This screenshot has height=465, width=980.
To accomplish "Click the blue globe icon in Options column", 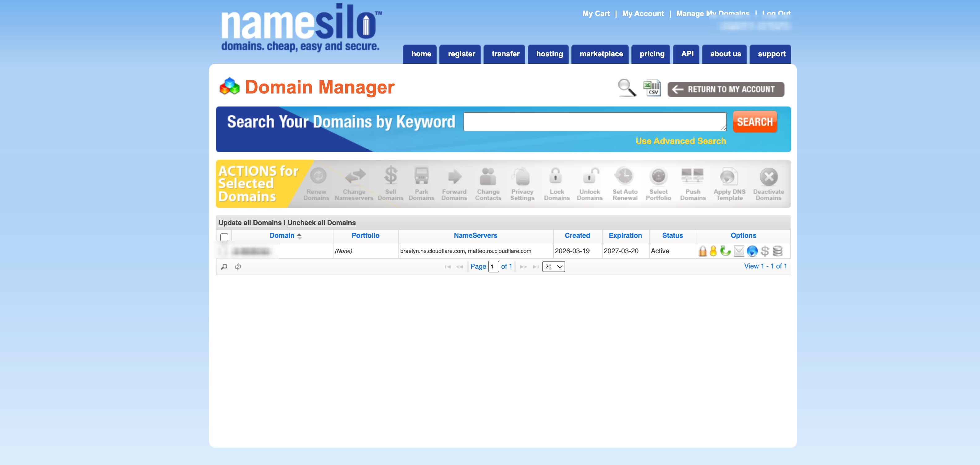I will 752,251.
